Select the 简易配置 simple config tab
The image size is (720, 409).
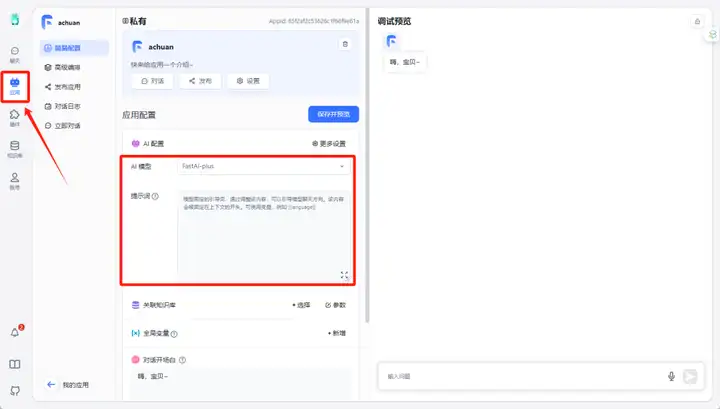74,48
